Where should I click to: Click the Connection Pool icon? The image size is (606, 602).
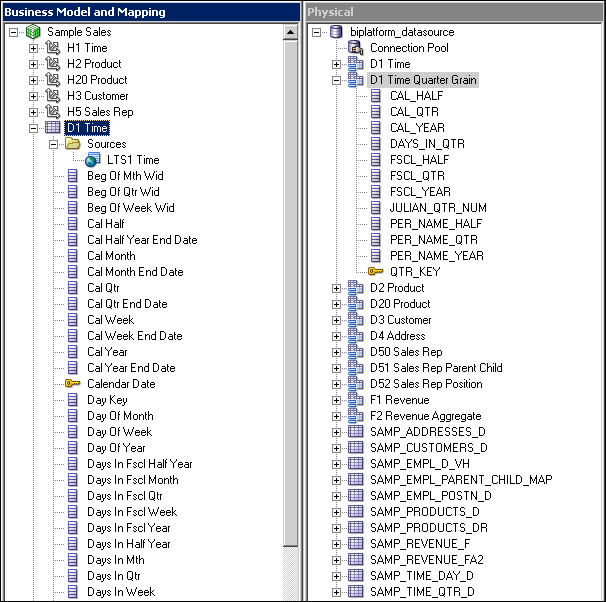356,48
